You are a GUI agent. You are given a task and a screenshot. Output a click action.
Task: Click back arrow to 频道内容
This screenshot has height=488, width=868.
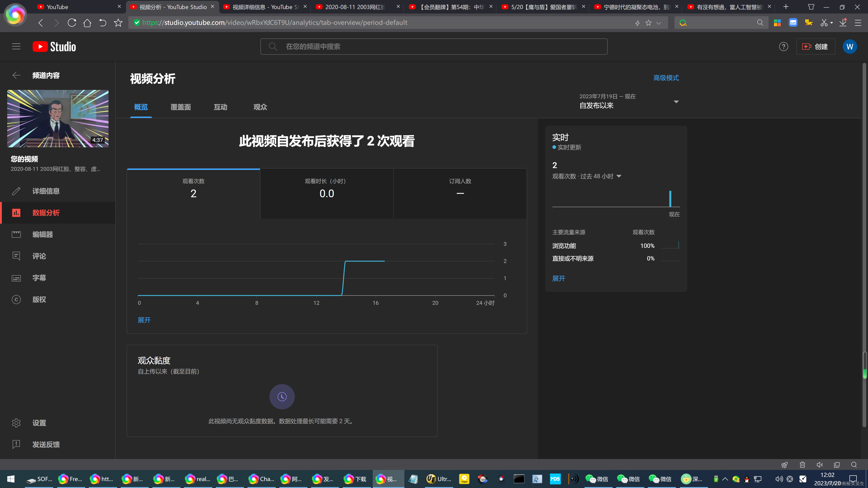(x=16, y=75)
